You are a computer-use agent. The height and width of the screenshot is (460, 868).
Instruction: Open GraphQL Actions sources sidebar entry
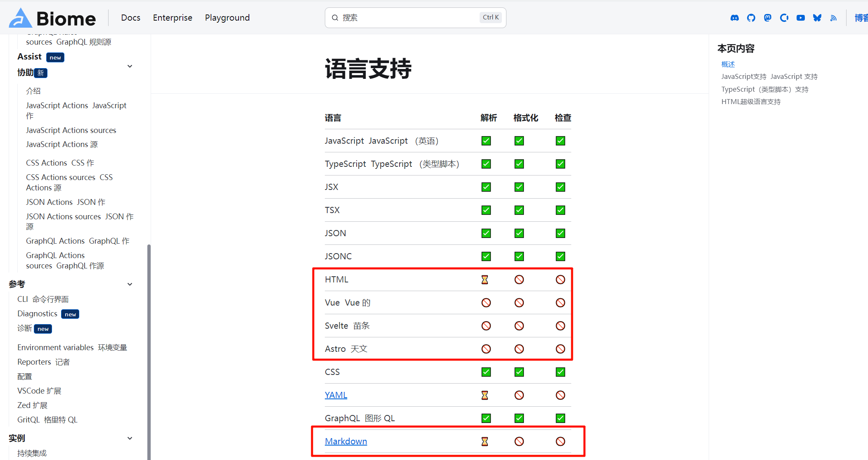(65, 261)
